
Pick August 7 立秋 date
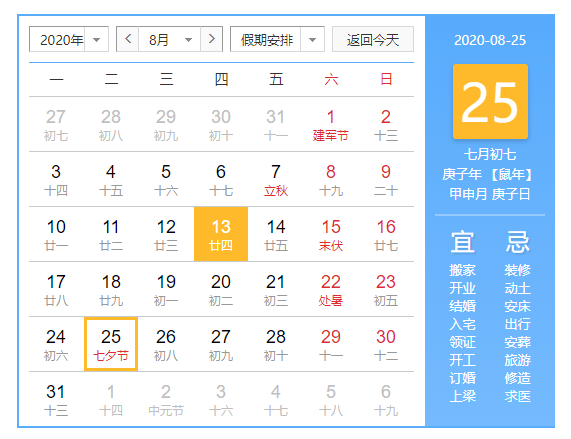pyautogui.click(x=276, y=179)
